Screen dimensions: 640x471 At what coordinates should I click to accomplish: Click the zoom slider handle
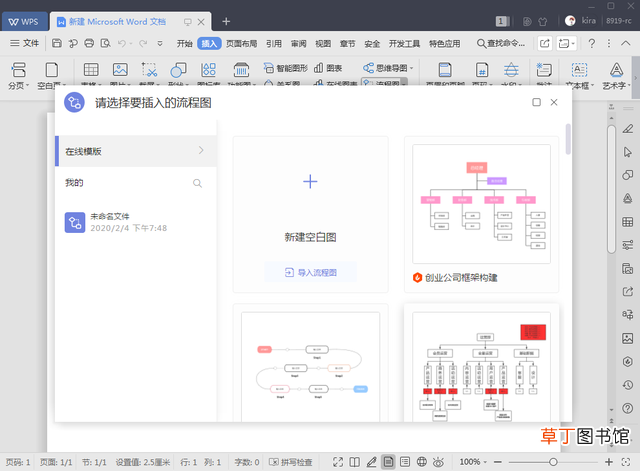[553, 462]
